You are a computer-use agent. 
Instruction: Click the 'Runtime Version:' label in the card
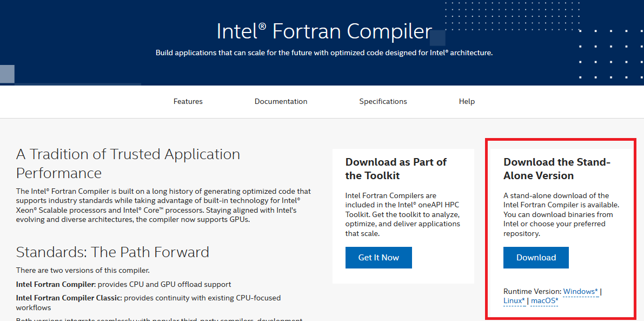[532, 291]
